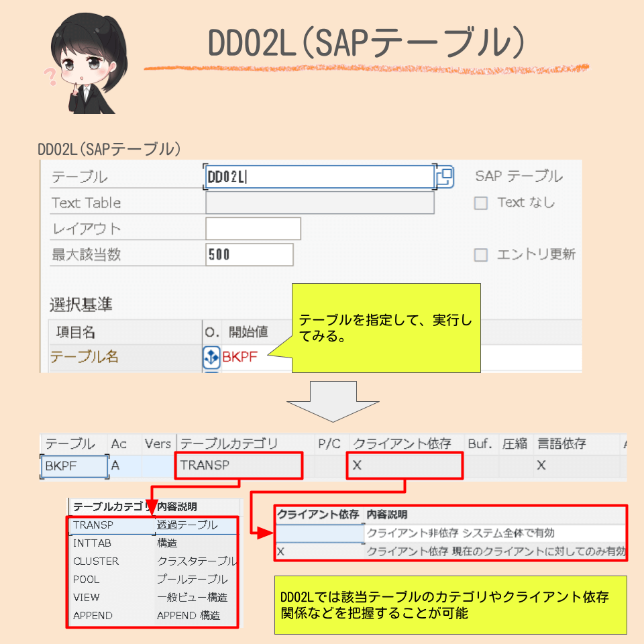The width and height of the screenshot is (644, 644).
Task: Click the greyed Text Table field
Action: coord(319,202)
